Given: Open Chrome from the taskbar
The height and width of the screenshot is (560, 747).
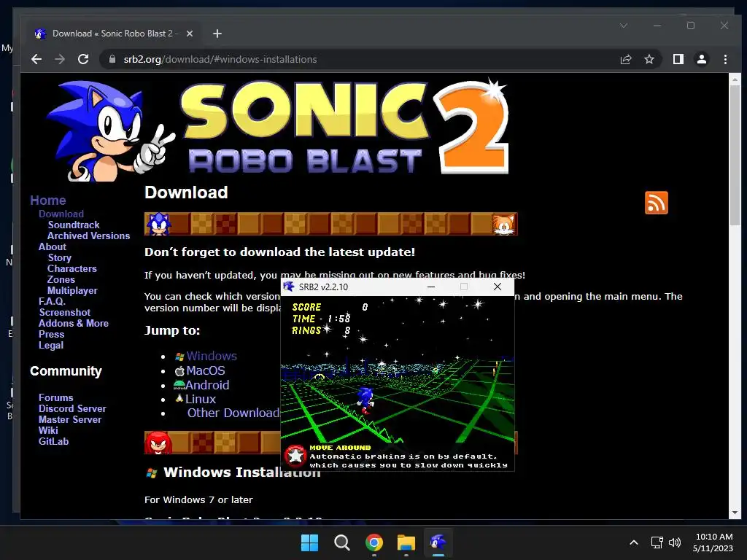Looking at the screenshot, I should pyautogui.click(x=374, y=542).
